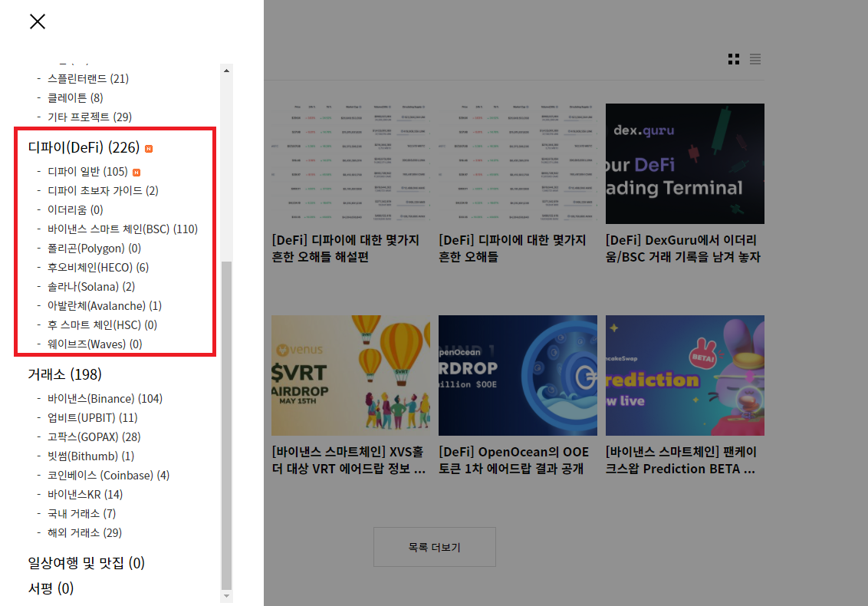Viewport: 868px width, 606px height.
Task: Select 디파이 일반 (105) subcategory
Action: click(87, 172)
